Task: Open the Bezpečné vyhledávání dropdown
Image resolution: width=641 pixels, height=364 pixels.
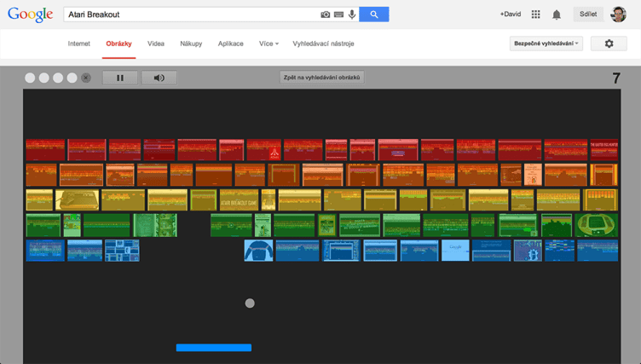Action: (546, 43)
